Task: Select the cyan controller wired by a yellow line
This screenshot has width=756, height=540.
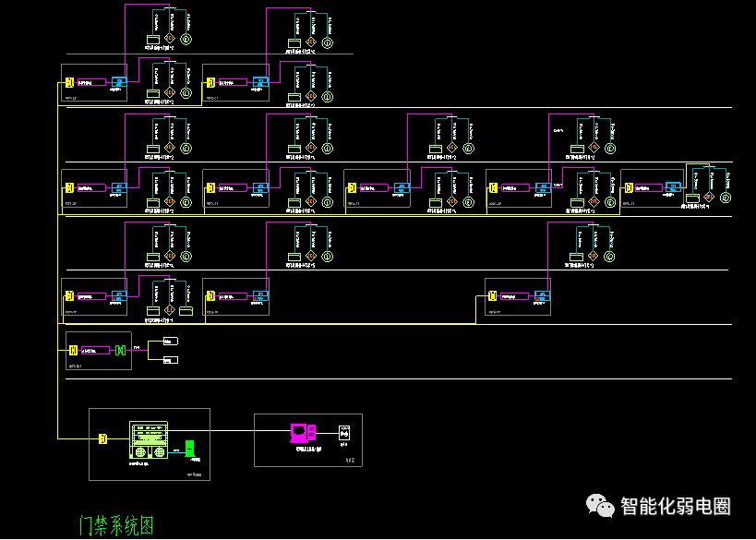Action: click(674, 187)
